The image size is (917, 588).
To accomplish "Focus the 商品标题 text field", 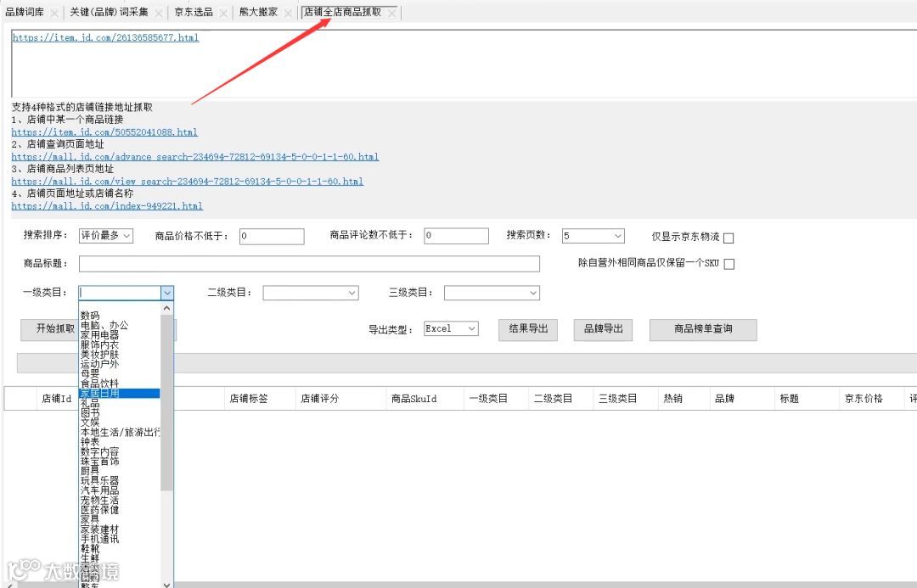I will click(x=309, y=264).
